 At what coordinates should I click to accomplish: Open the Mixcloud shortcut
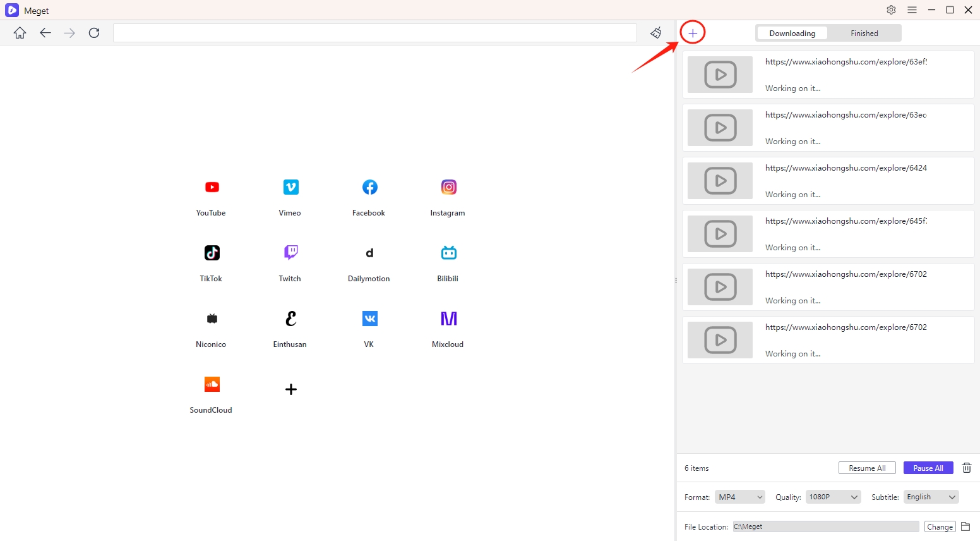point(448,329)
